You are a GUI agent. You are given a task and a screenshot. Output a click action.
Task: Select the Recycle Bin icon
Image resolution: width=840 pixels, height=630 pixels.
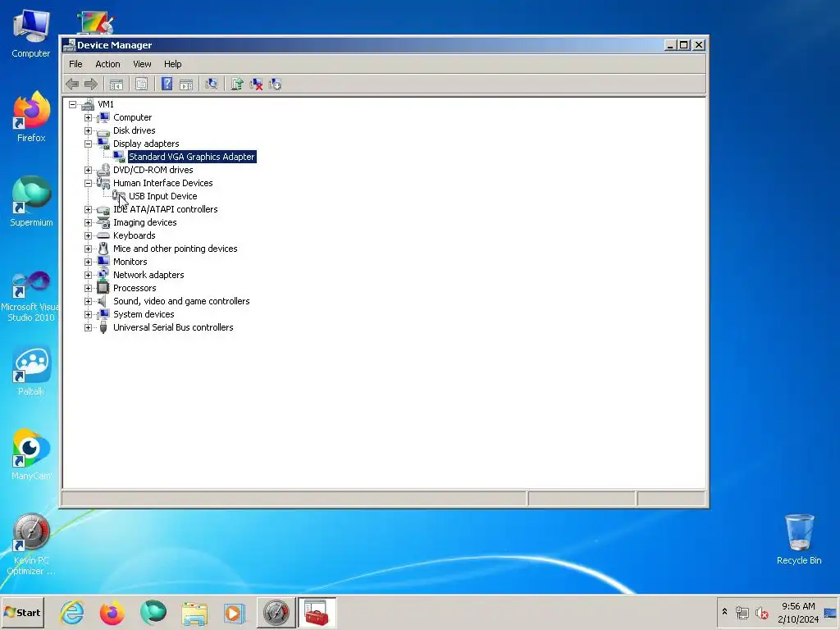(799, 540)
